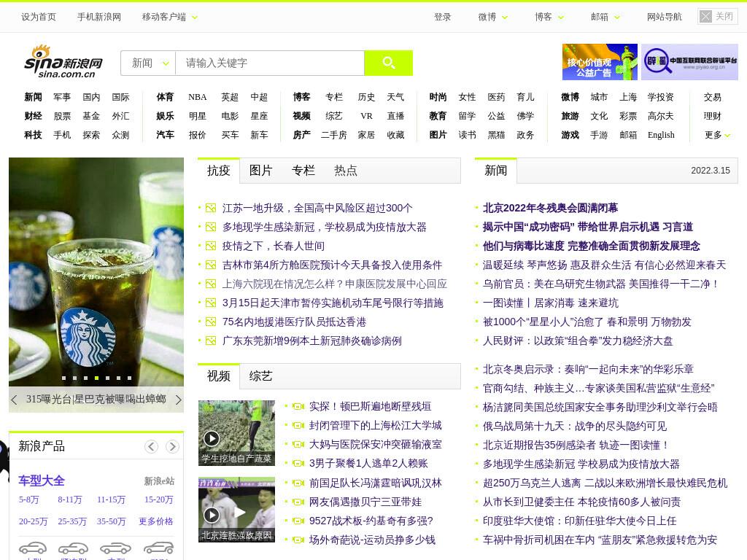747x560 pixels.
Task: Click the green search magnifier button
Action: [388, 63]
